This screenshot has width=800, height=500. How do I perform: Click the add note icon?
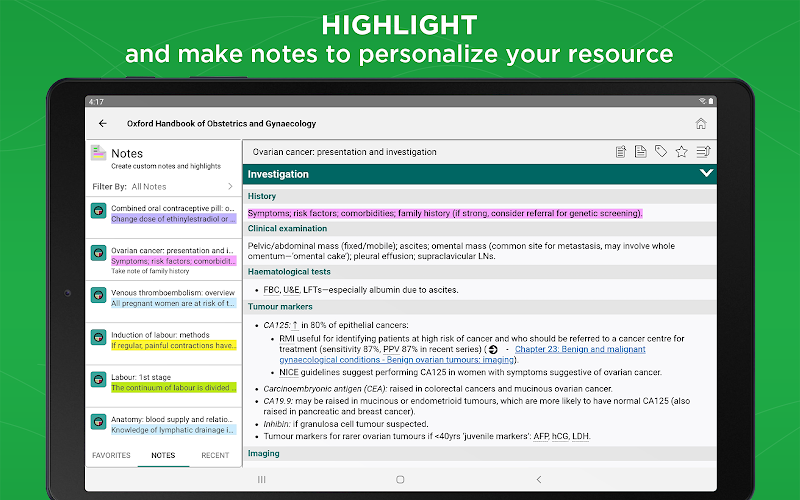tap(621, 152)
